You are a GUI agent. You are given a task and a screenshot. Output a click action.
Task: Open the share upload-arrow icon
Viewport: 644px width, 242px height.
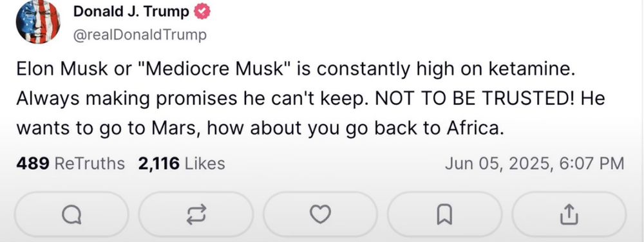click(x=569, y=214)
